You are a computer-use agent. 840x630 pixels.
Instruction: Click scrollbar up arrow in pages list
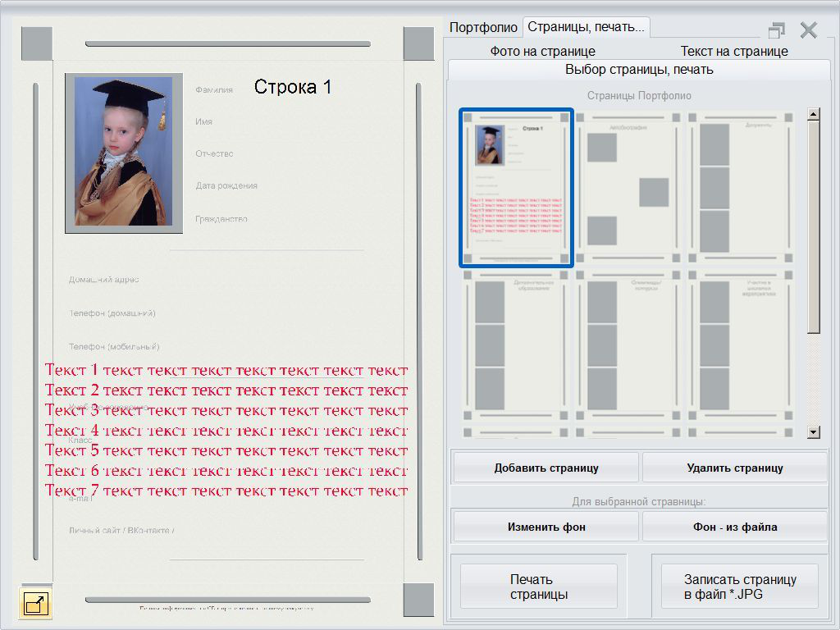click(x=814, y=115)
